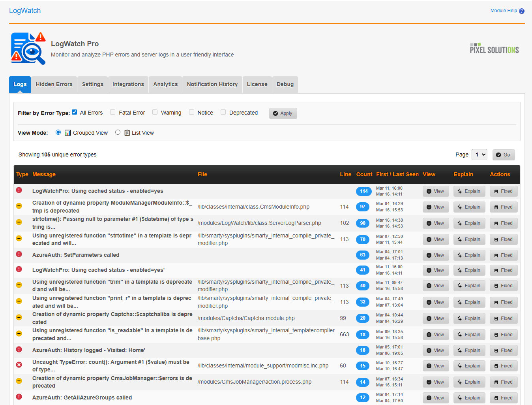Select the List View radio button

point(118,132)
